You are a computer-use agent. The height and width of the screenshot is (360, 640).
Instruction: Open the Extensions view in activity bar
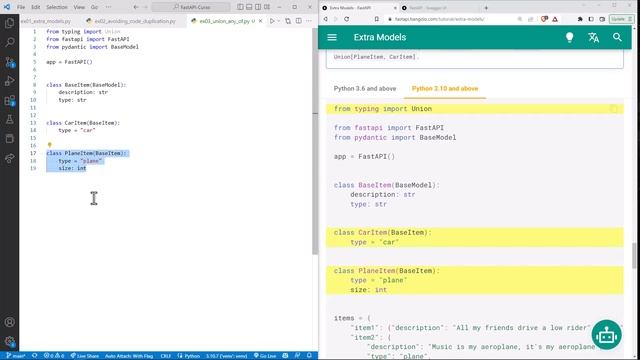coord(9,100)
